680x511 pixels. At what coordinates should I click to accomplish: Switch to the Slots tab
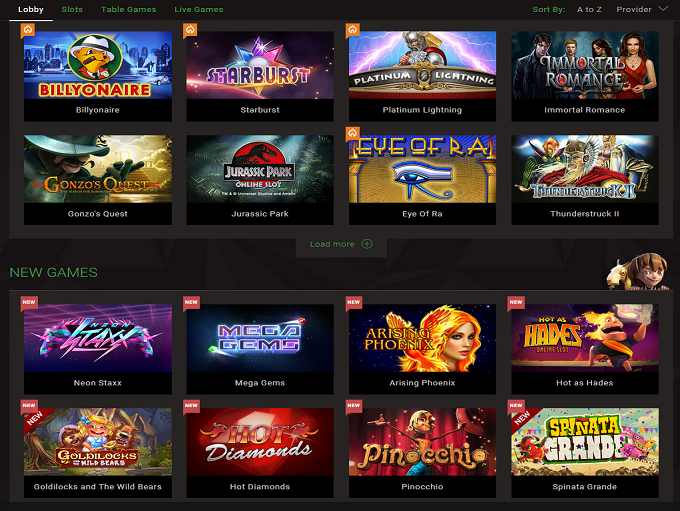point(72,10)
